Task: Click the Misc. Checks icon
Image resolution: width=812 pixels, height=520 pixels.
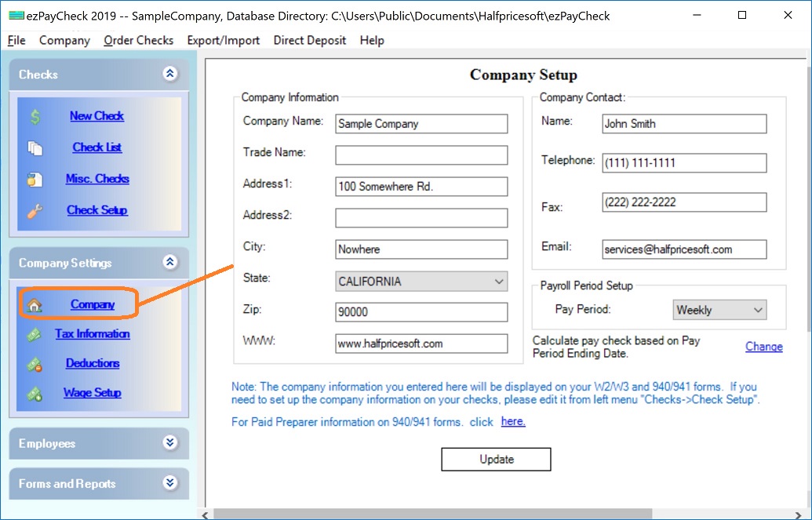Action: coord(35,179)
